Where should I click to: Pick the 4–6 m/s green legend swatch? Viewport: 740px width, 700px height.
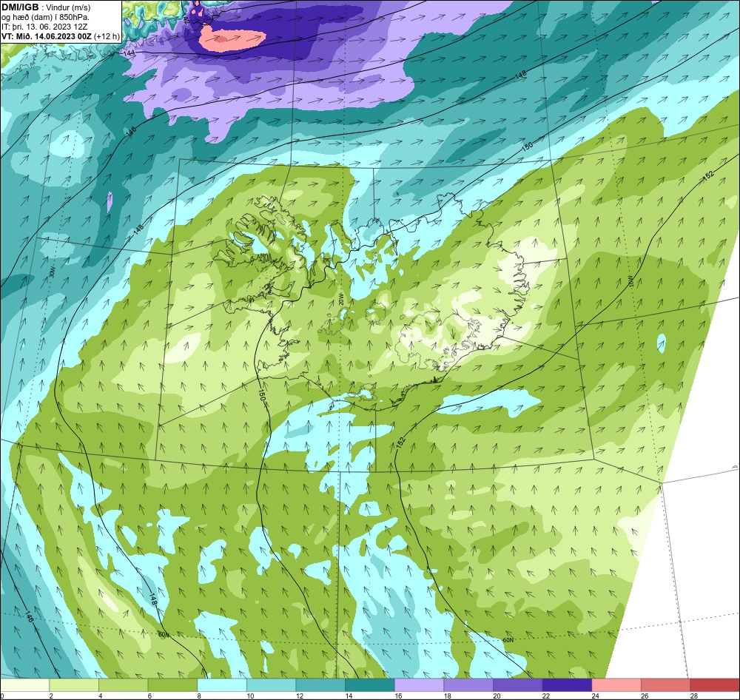click(123, 685)
